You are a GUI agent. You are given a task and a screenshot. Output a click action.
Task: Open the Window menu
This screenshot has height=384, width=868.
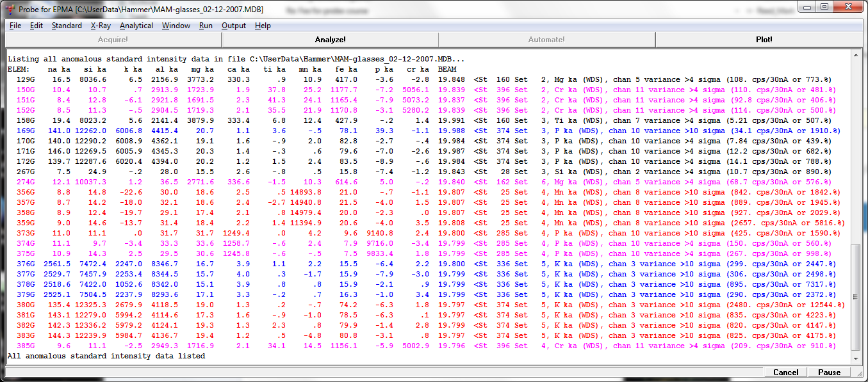click(176, 26)
